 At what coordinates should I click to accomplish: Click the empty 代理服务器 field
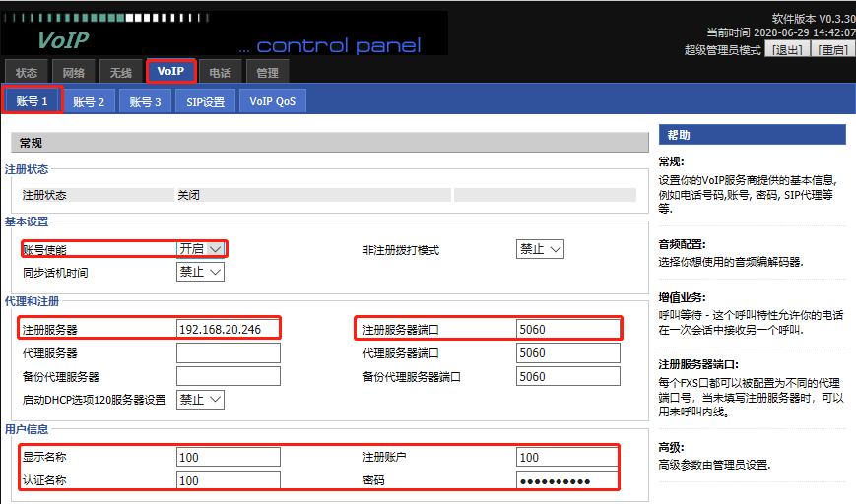click(x=228, y=352)
